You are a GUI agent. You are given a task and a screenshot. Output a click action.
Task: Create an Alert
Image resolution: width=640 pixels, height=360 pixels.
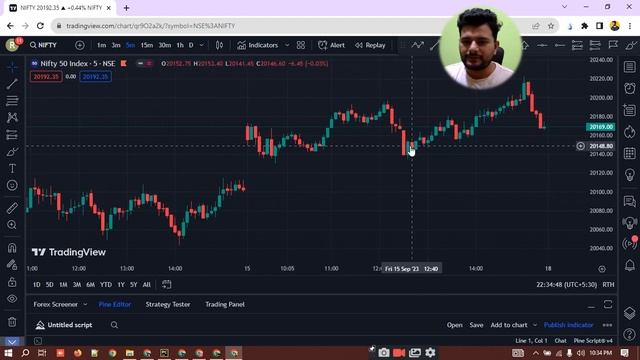pyautogui.click(x=331, y=45)
